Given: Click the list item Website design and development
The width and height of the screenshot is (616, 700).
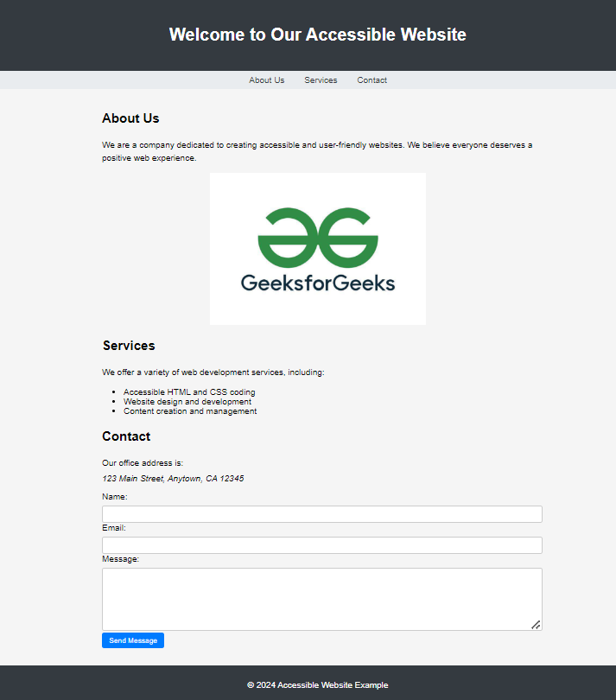Looking at the screenshot, I should pyautogui.click(x=187, y=401).
